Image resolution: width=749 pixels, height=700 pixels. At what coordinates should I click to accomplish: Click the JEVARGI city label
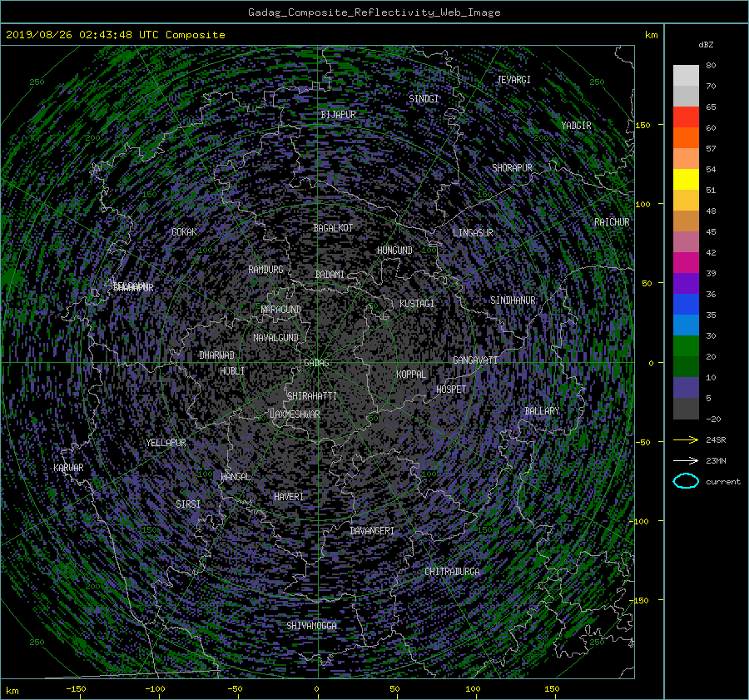tap(513, 80)
